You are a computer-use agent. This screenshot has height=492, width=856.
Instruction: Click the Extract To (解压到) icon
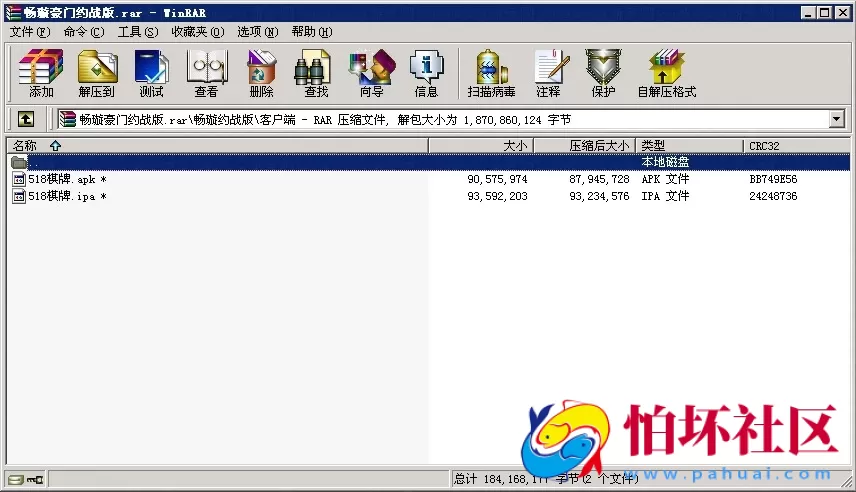96,73
